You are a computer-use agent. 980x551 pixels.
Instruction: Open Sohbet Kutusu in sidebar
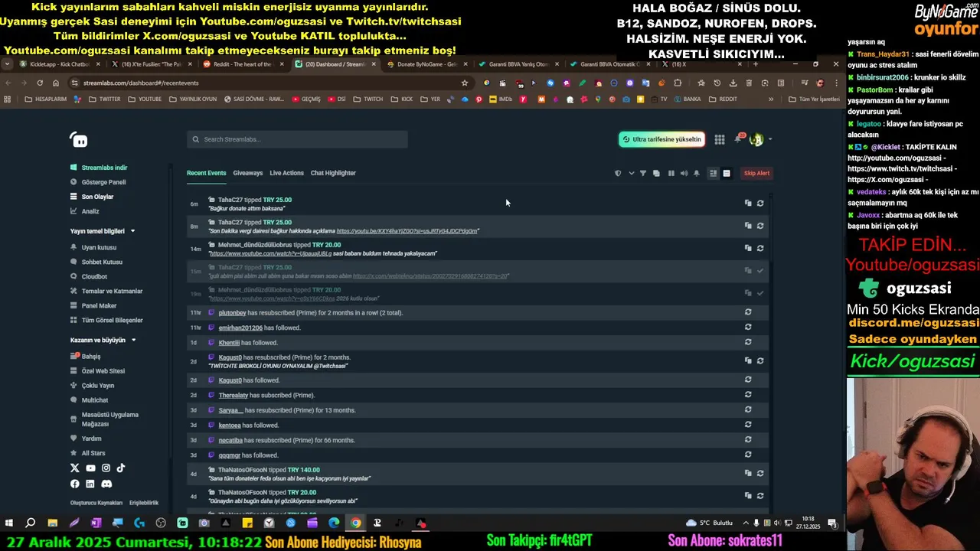pos(96,262)
